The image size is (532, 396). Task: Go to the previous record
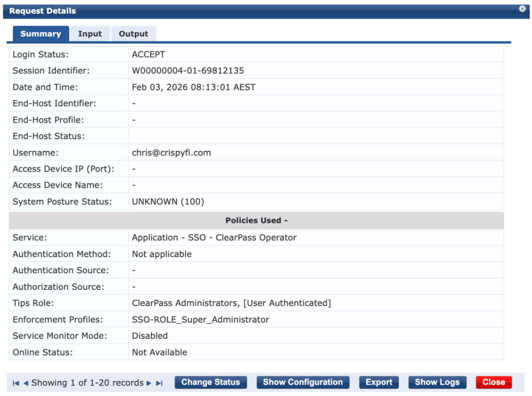click(25, 384)
